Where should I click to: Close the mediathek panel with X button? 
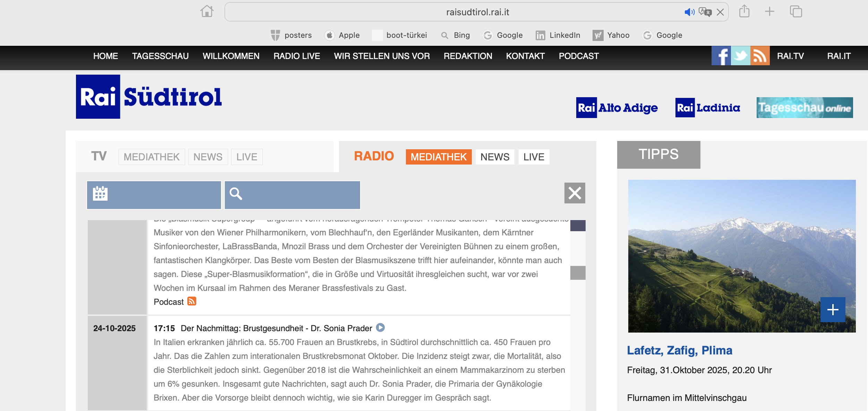575,193
